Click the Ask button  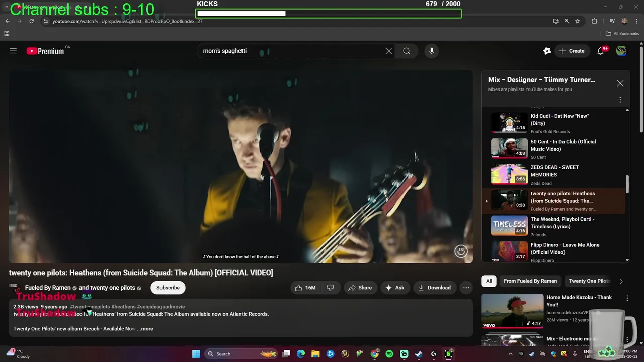(x=395, y=288)
